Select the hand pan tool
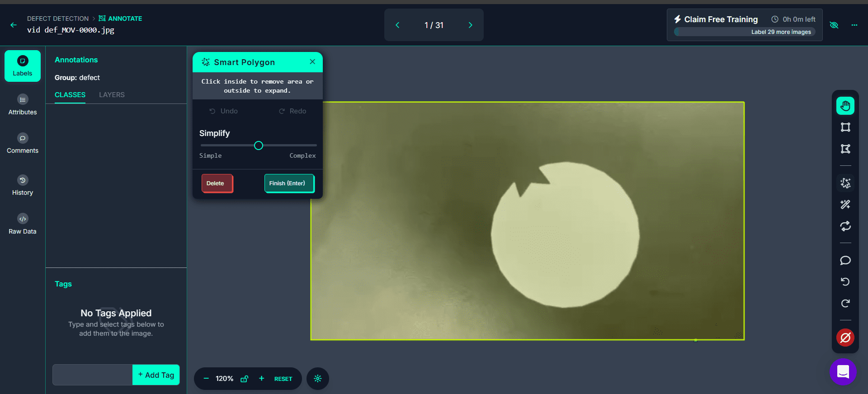This screenshot has width=868, height=394. point(845,106)
